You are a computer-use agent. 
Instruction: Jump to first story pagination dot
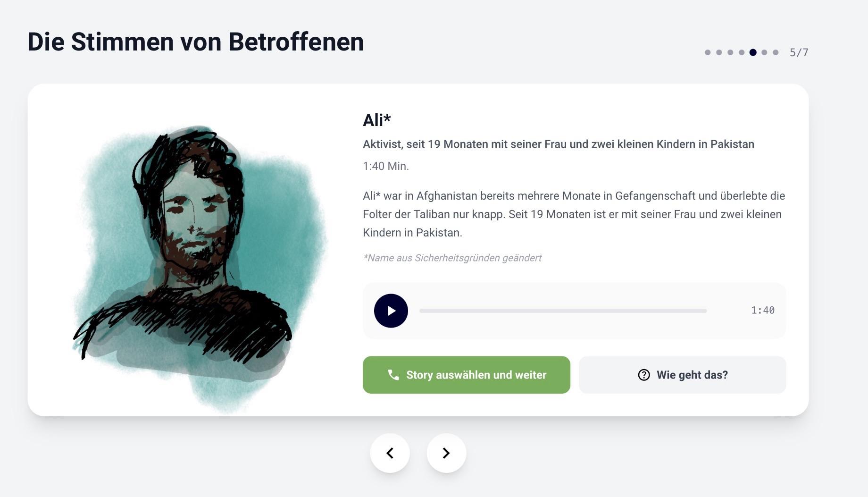click(x=708, y=52)
